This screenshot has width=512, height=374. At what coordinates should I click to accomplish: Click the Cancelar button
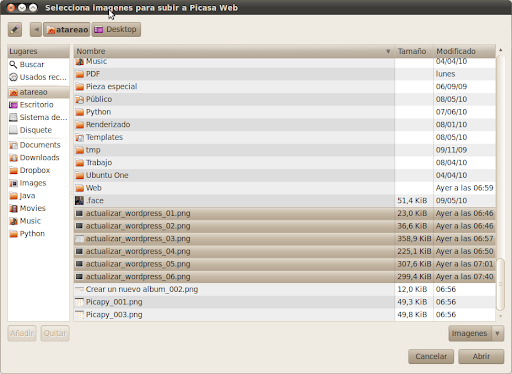(x=431, y=356)
